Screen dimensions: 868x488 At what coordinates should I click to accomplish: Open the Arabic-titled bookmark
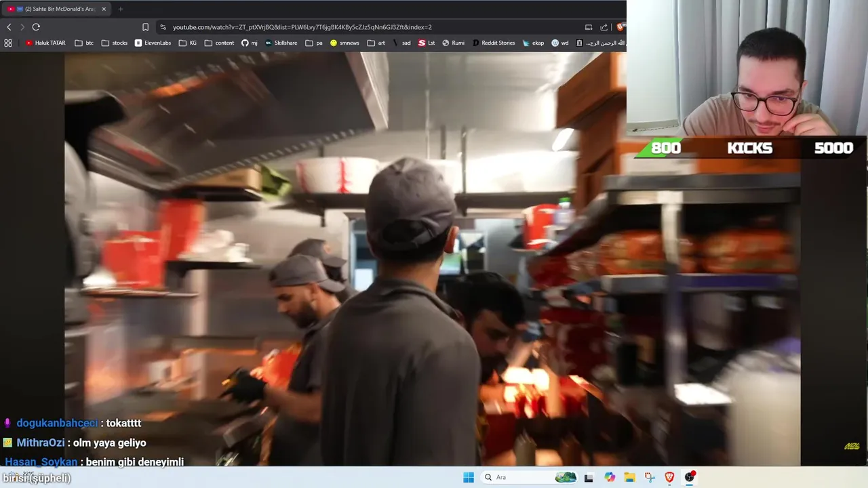599,43
